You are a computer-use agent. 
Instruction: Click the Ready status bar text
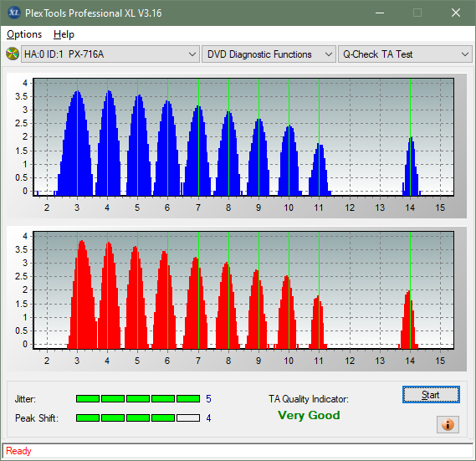pos(18,451)
